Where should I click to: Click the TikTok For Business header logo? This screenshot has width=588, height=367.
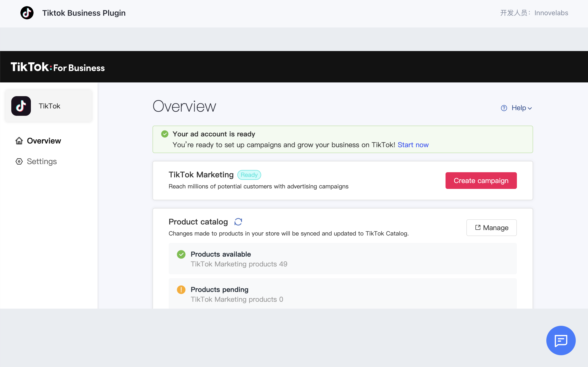click(x=58, y=67)
